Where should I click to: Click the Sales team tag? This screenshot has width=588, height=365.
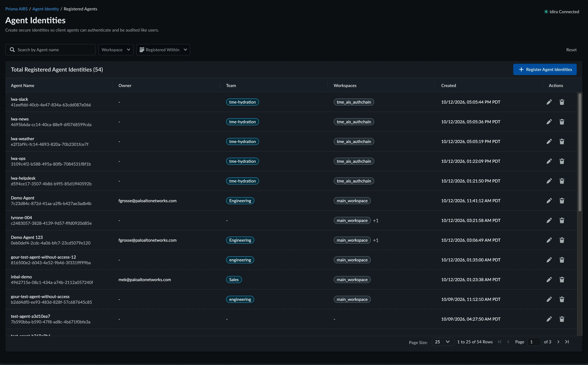234,280
